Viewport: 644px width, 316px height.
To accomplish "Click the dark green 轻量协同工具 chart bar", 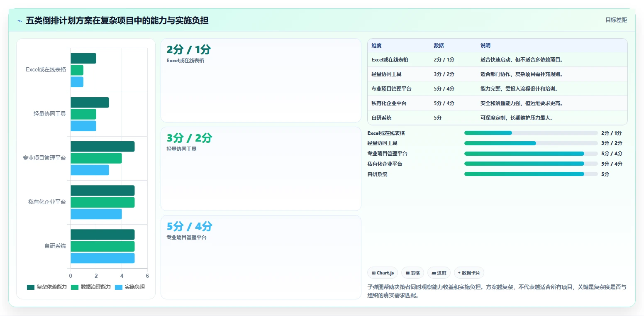I will coord(90,103).
